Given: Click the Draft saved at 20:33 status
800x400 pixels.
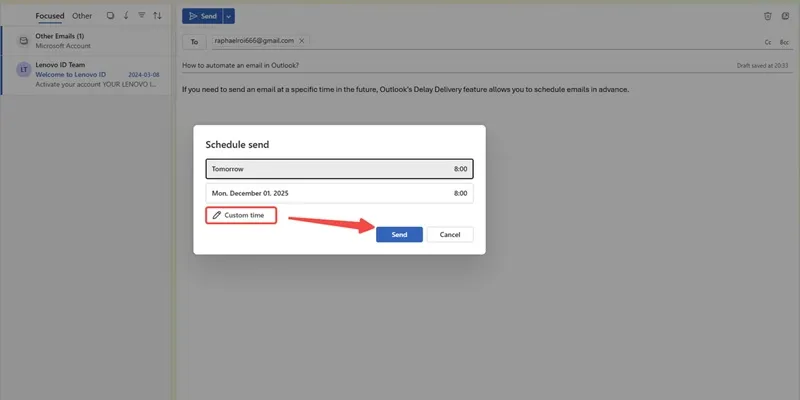Looking at the screenshot, I should click(762, 66).
